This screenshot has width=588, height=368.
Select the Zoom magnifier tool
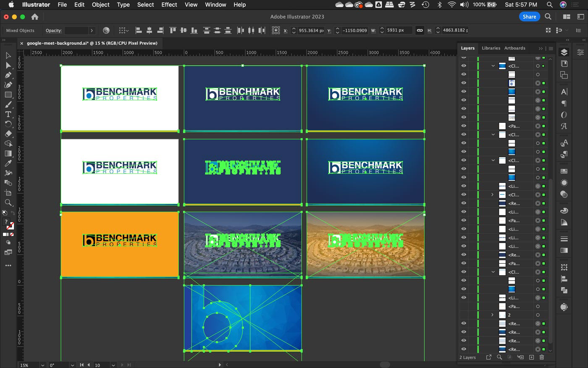(x=8, y=202)
